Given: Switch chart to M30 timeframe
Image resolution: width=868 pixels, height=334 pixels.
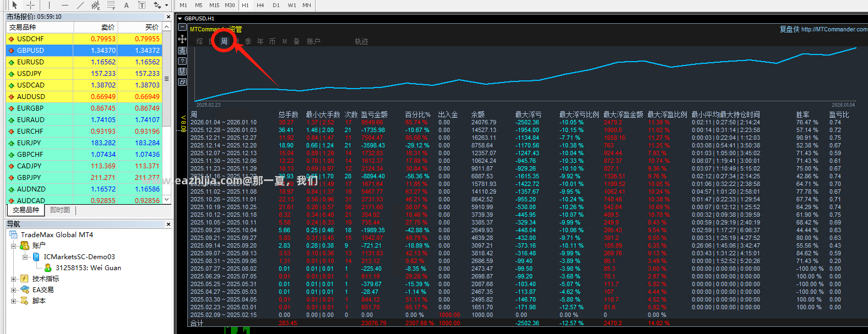Looking at the screenshot, I should click(x=230, y=5).
